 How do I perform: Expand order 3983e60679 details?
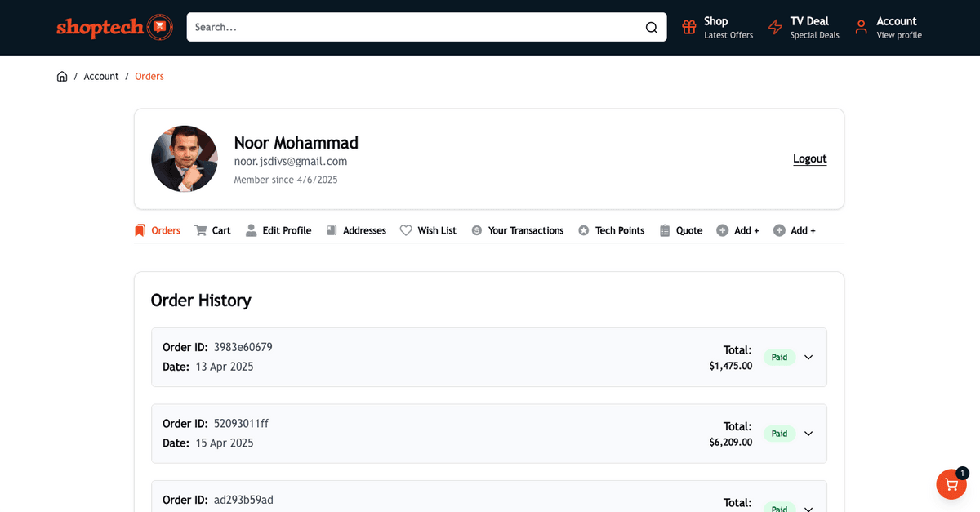808,358
